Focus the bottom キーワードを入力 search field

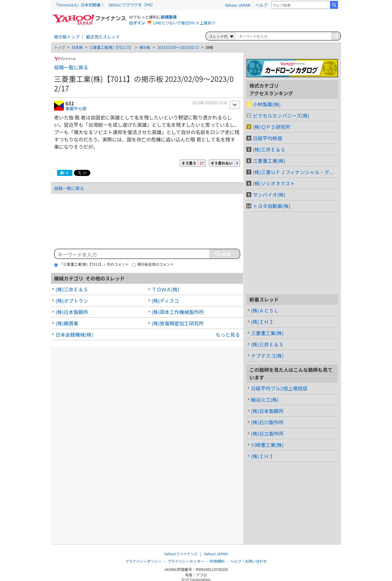132,254
